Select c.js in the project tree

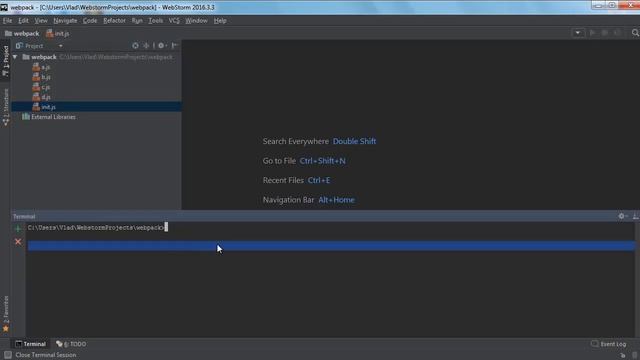[x=46, y=87]
